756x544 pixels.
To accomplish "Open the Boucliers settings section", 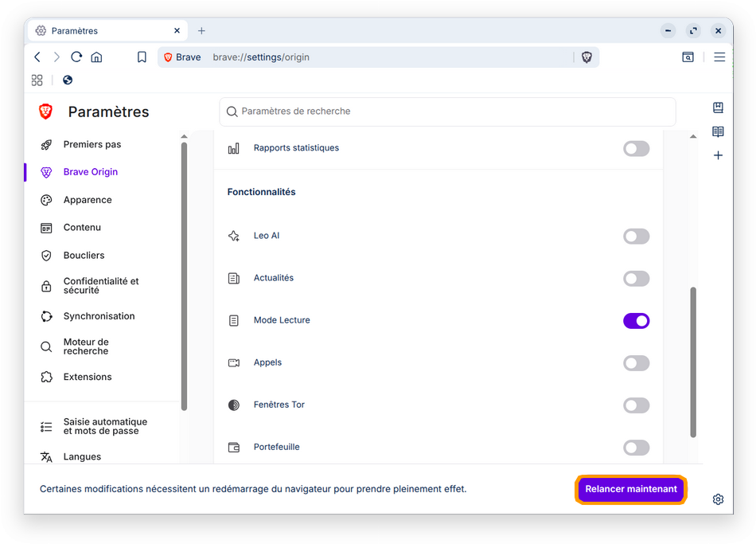I will 84,256.
